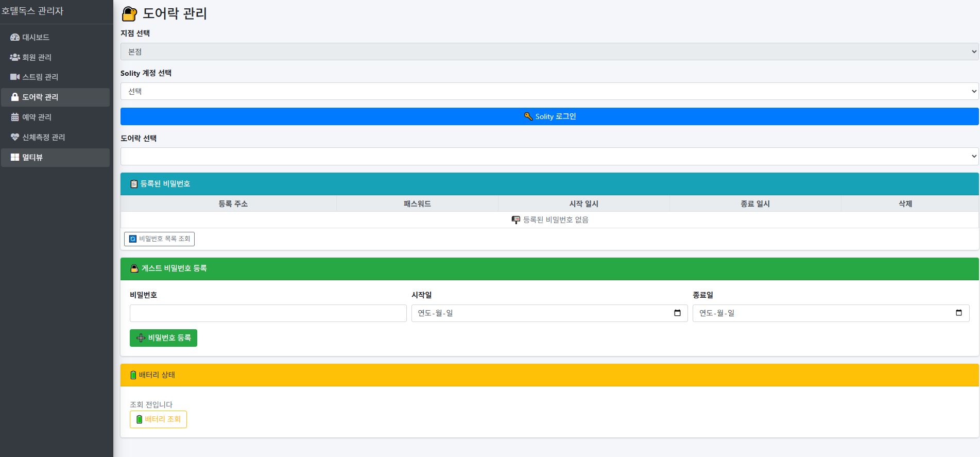Screen dimensions: 980x457
Task: Click the 종료 일시 column header
Action: click(x=755, y=204)
